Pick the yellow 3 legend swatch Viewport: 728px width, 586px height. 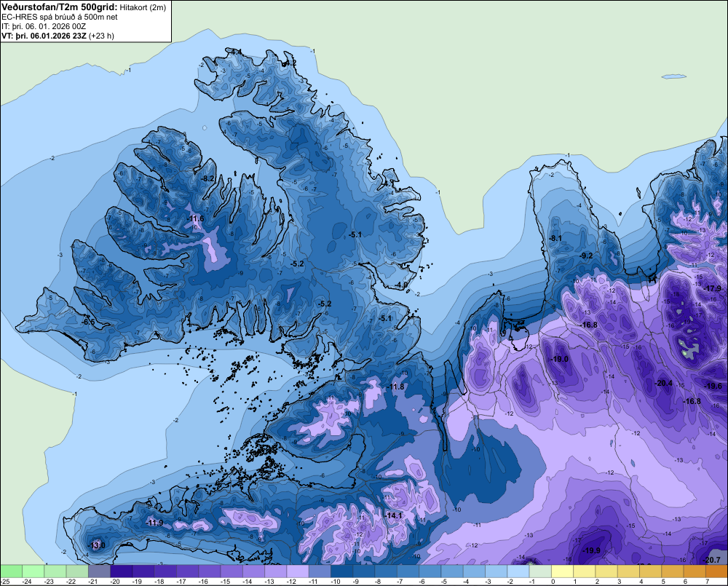pos(628,571)
